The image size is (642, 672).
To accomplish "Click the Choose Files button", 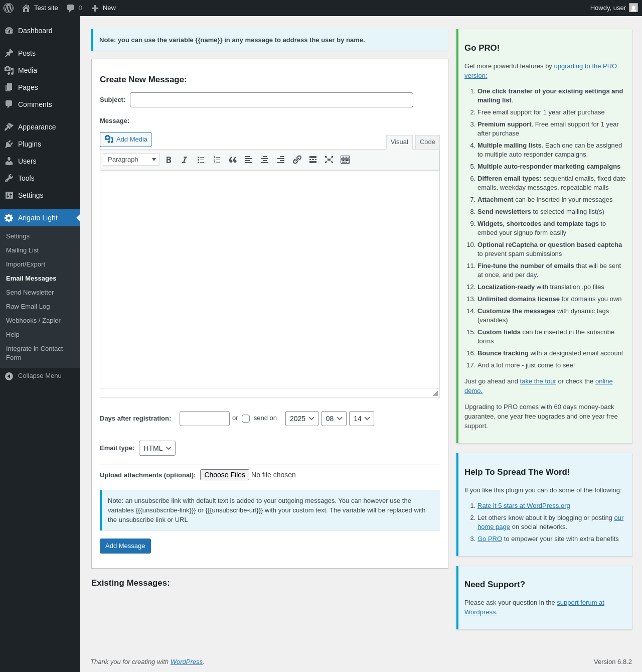I will pos(225,475).
